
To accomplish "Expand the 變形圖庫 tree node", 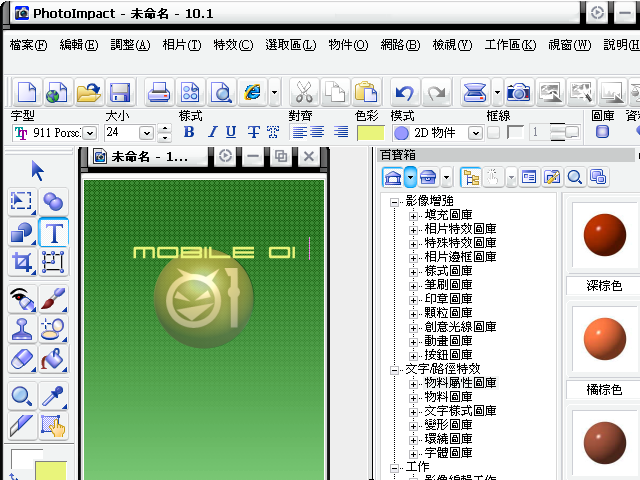I will (x=413, y=426).
